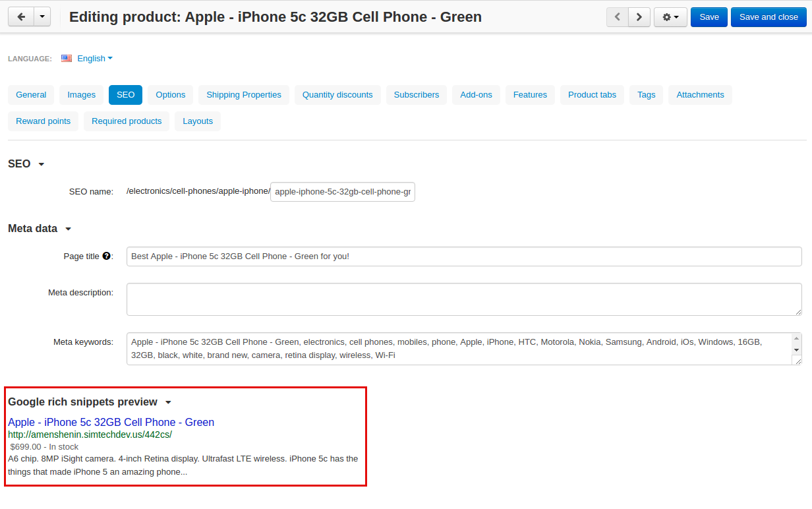This screenshot has height=509, width=812.
Task: Click the SEO path '/electronics/cell-phones/apple-iphone/'
Action: pos(198,191)
